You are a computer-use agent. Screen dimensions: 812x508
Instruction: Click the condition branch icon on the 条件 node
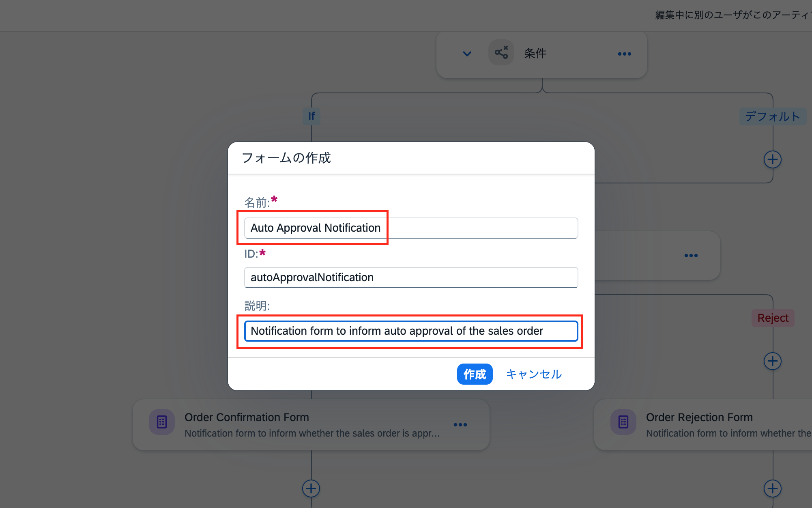(x=501, y=52)
